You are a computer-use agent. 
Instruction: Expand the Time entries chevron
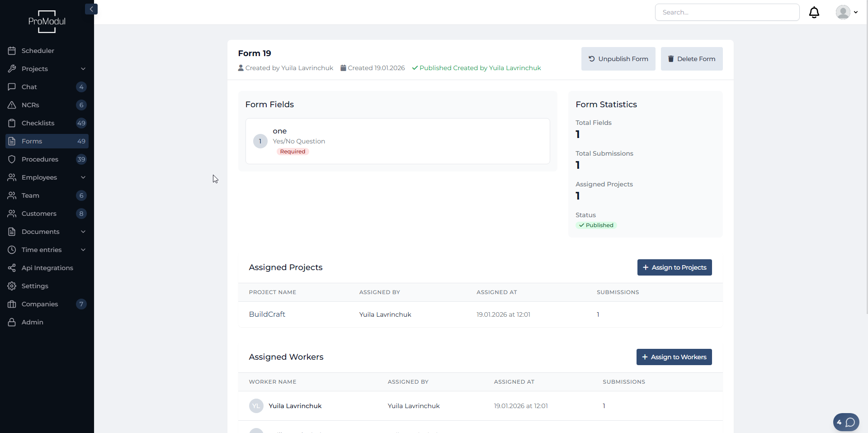pyautogui.click(x=83, y=250)
